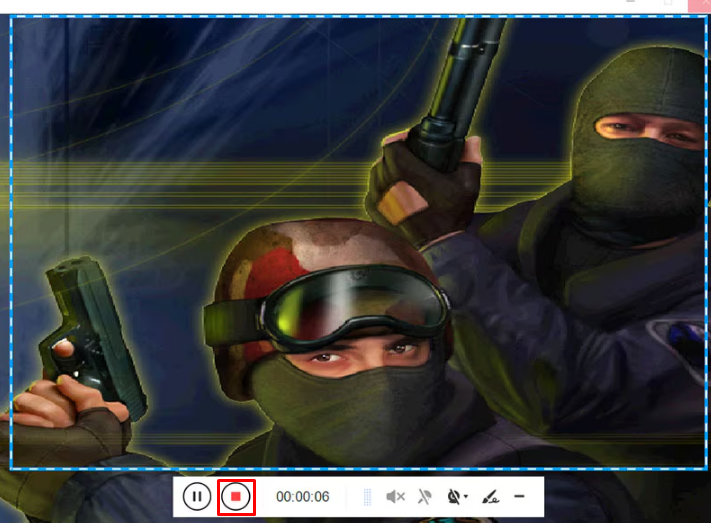Toggle the crossed-out webcam icon
This screenshot has height=523, width=711.
tap(453, 497)
